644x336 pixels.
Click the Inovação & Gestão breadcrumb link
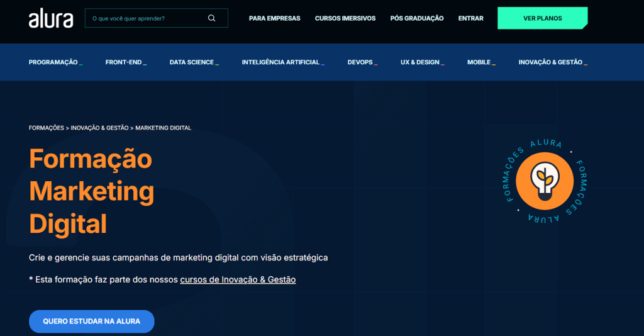99,128
